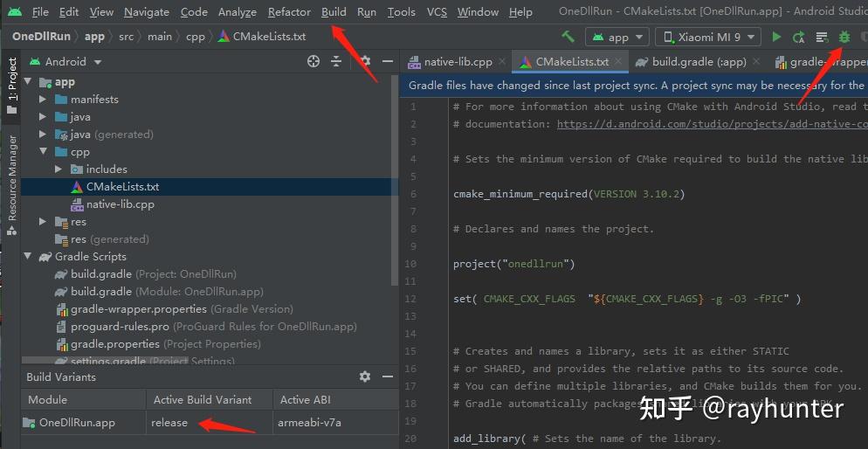Open the Refactor menu
868x449 pixels.
tap(289, 11)
